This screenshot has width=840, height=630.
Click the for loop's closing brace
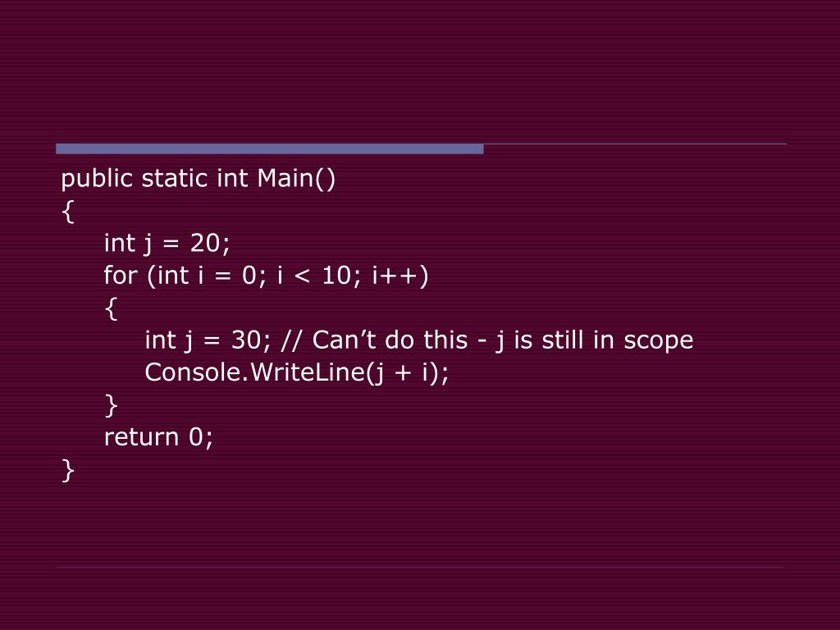click(111, 405)
